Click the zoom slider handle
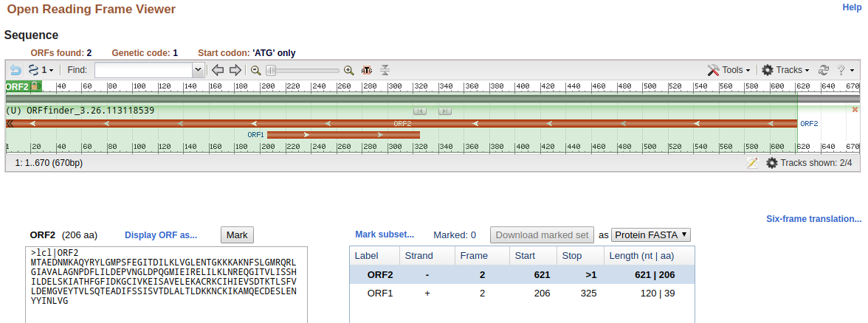 (x=272, y=70)
